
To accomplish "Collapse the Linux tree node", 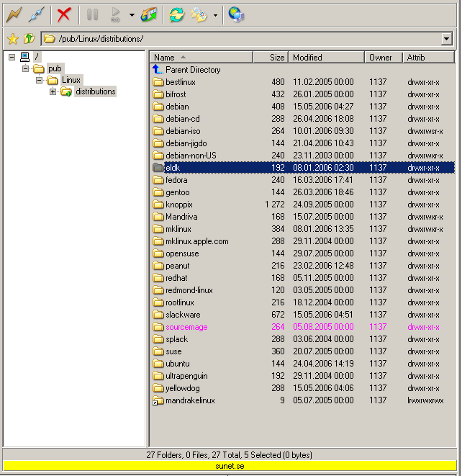I will pos(39,80).
